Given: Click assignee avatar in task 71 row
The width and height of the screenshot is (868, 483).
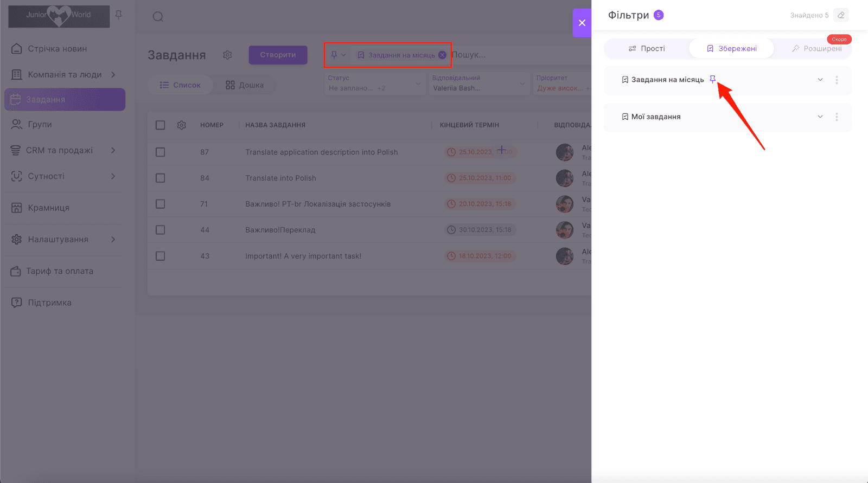Looking at the screenshot, I should pyautogui.click(x=565, y=204).
